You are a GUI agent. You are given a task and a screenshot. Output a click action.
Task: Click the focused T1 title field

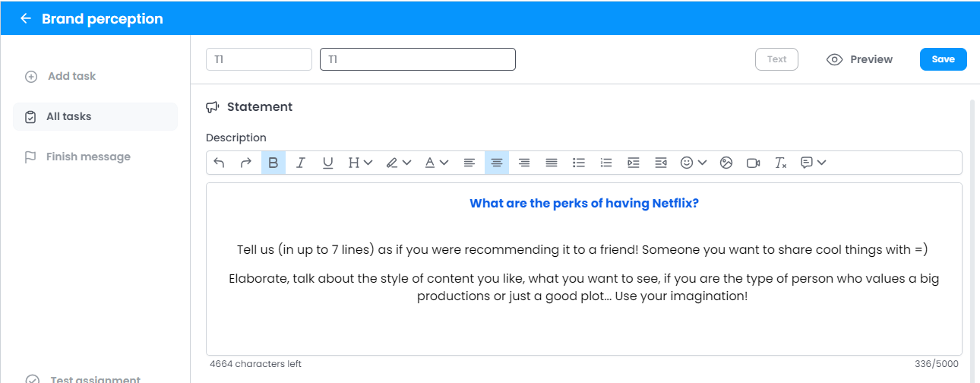[418, 59]
